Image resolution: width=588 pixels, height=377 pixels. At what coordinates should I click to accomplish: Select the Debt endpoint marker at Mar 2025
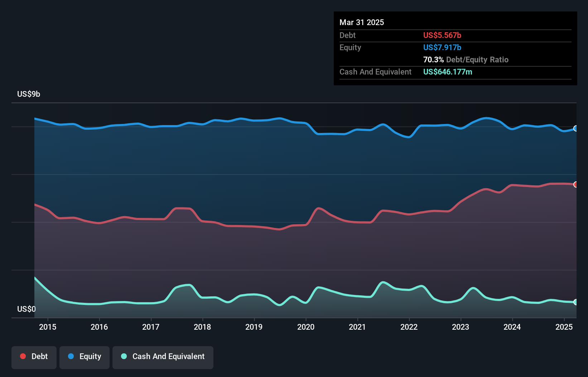tap(576, 185)
